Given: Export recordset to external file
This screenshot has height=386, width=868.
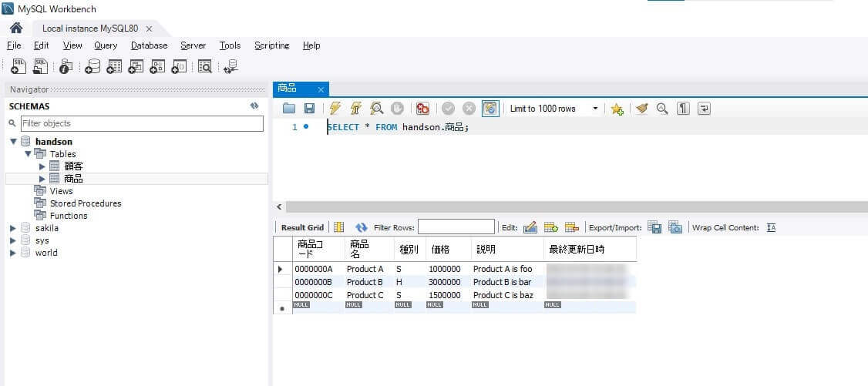Looking at the screenshot, I should pyautogui.click(x=654, y=227).
